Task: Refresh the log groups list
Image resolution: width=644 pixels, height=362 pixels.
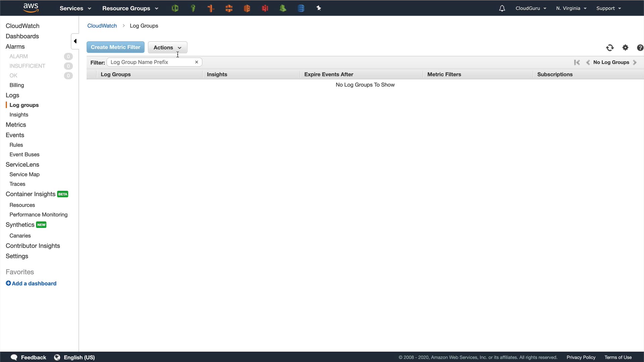Action: [610, 48]
